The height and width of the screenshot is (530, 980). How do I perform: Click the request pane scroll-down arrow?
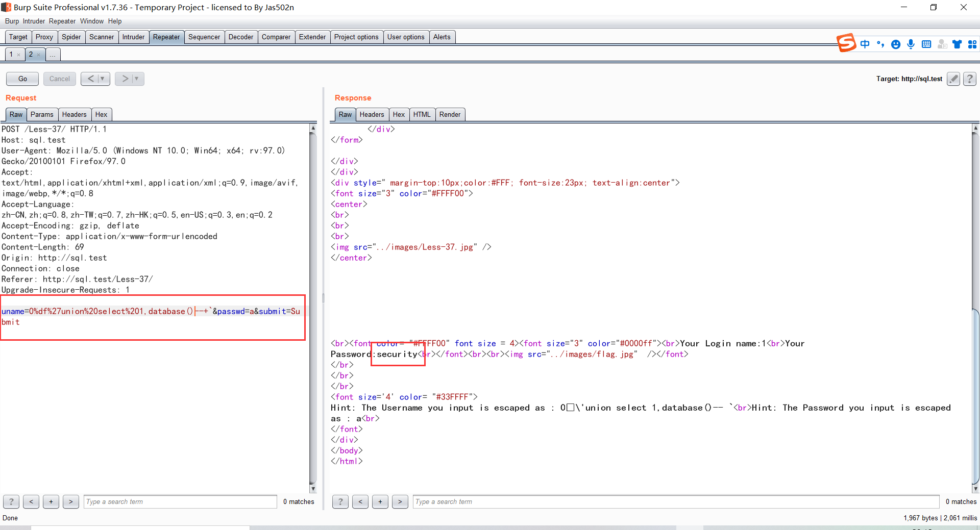point(313,489)
